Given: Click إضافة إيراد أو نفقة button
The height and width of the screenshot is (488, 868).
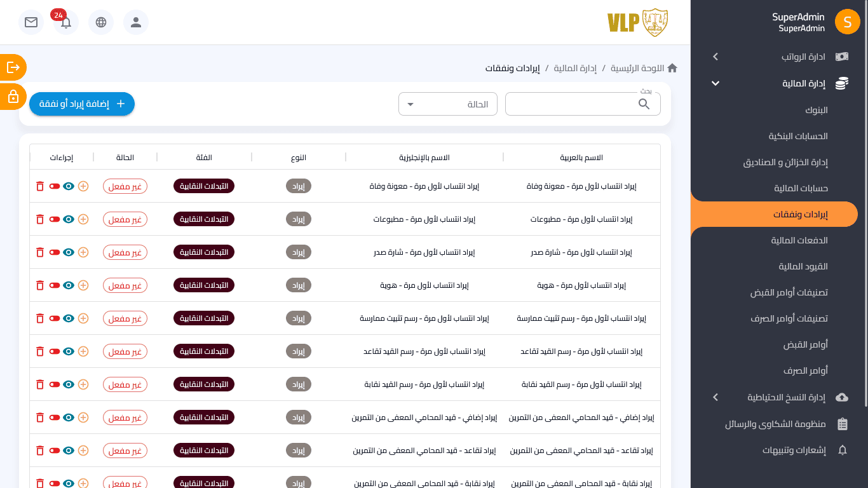Looking at the screenshot, I should [x=82, y=104].
